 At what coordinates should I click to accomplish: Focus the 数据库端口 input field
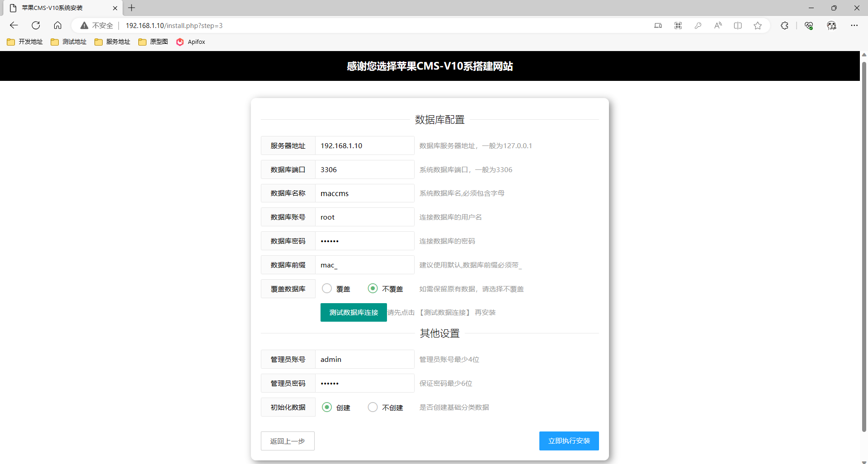(x=364, y=169)
